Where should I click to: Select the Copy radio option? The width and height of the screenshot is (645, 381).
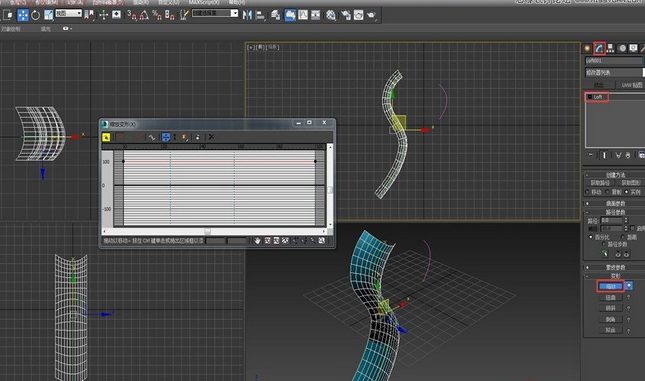(613, 192)
